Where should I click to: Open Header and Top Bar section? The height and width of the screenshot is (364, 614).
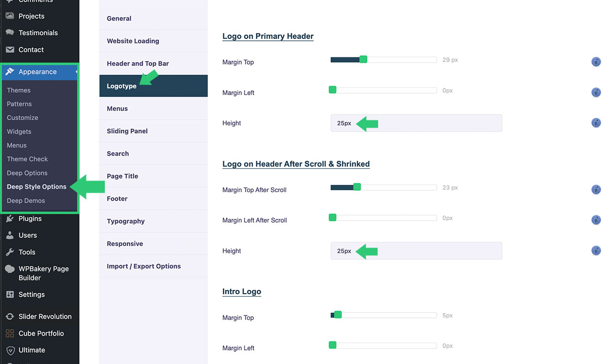(138, 64)
